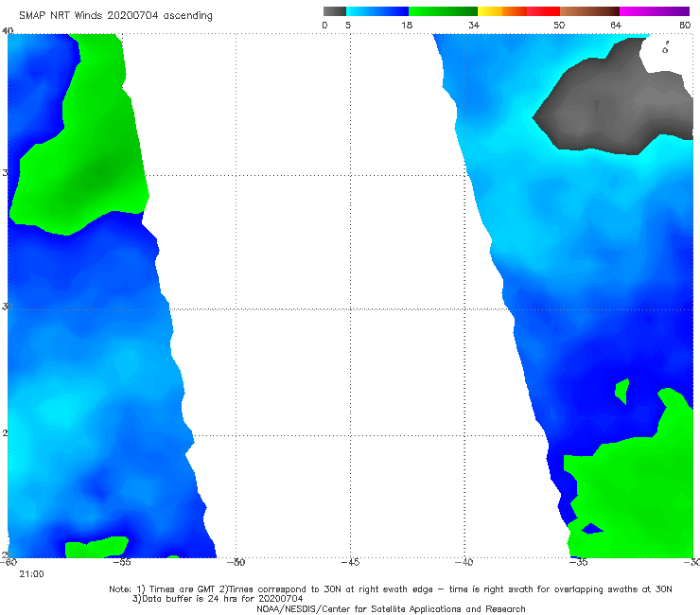The width and height of the screenshot is (700, 615).
Task: Click the longitude label '-45'
Action: (x=350, y=562)
